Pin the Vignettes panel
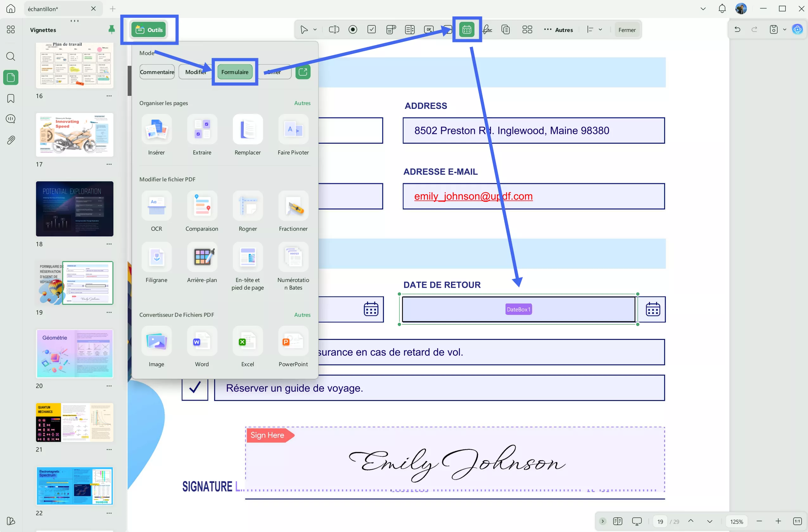Screen dimensions: 808x532 [111, 29]
